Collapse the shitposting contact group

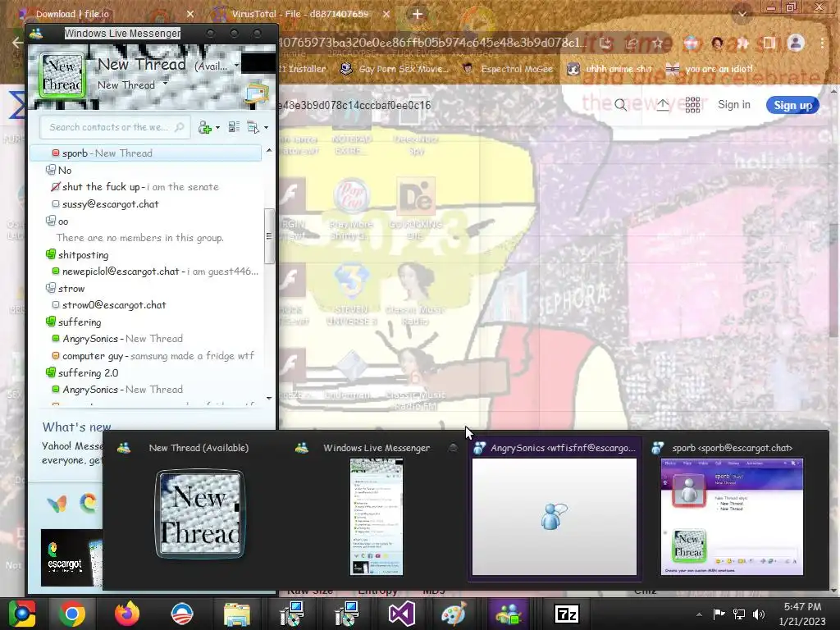click(51, 254)
